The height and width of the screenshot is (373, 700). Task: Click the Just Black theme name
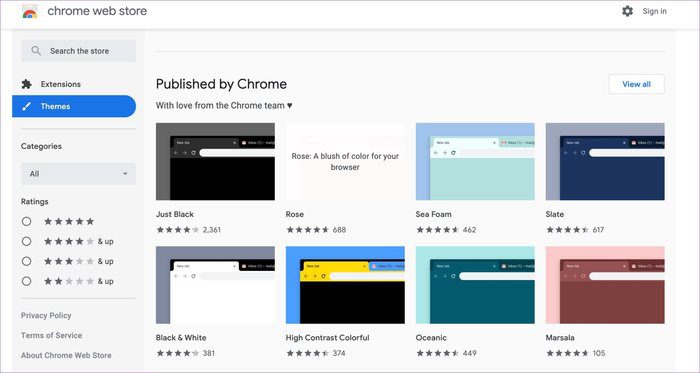click(175, 214)
